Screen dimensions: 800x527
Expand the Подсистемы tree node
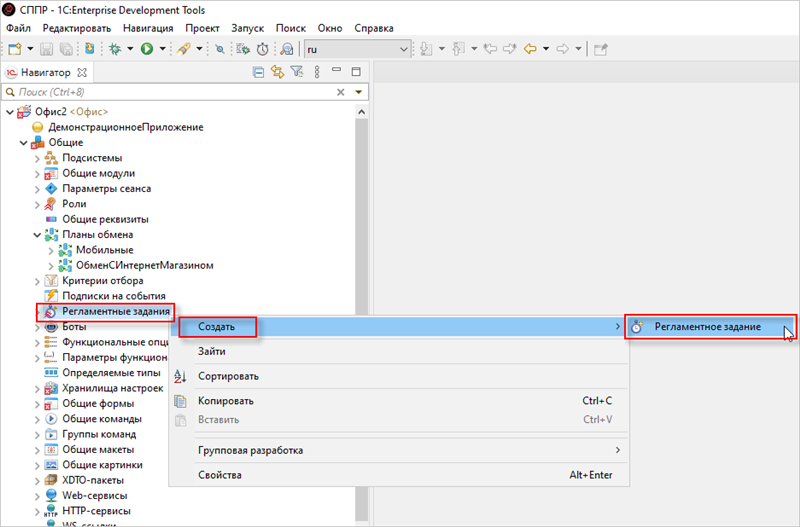pyautogui.click(x=38, y=158)
